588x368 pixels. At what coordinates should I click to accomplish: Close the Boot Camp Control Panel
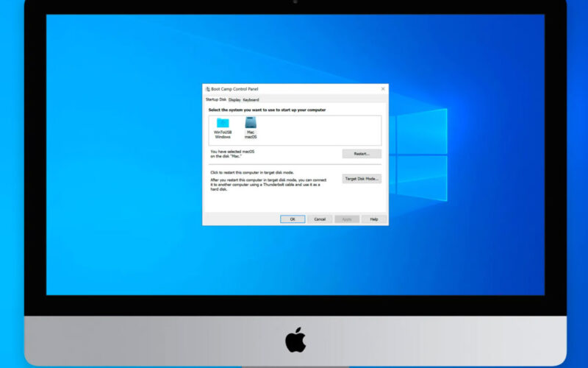tap(383, 89)
